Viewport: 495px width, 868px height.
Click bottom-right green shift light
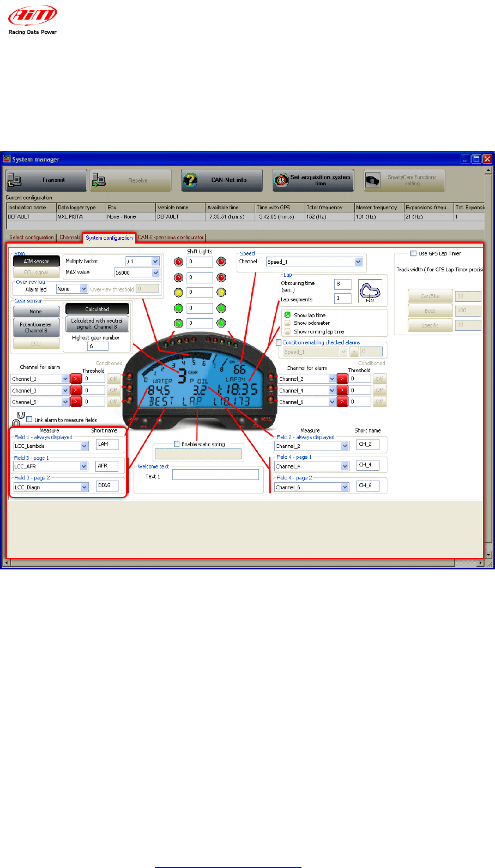(221, 323)
